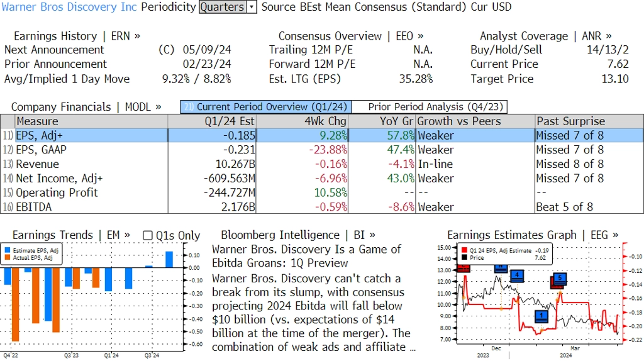
Task: Select the Revenue measure row label
Action: click(x=37, y=164)
